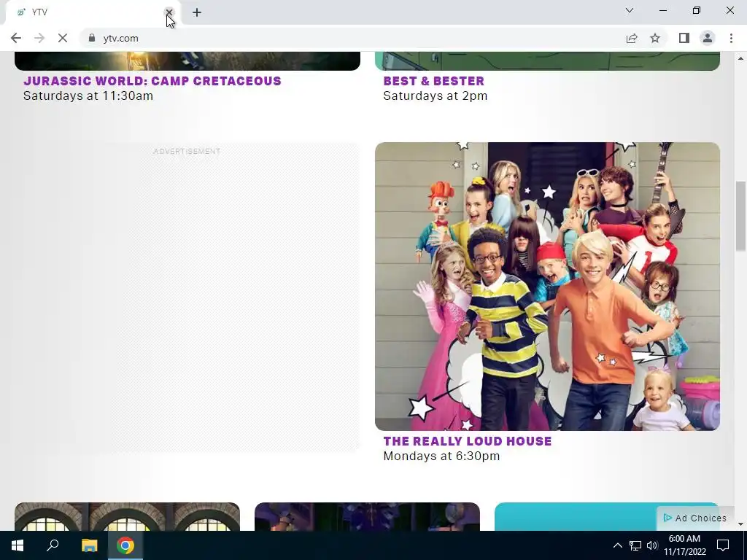Screen dimensions: 747x560
Task: Click the Jurassic World show thumbnail
Action: point(187,61)
